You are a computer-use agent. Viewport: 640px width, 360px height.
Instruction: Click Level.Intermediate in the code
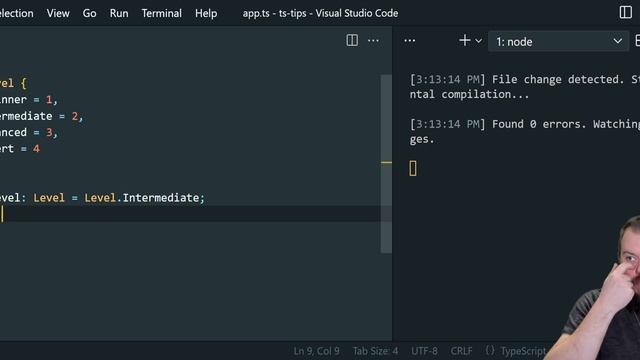(142, 198)
